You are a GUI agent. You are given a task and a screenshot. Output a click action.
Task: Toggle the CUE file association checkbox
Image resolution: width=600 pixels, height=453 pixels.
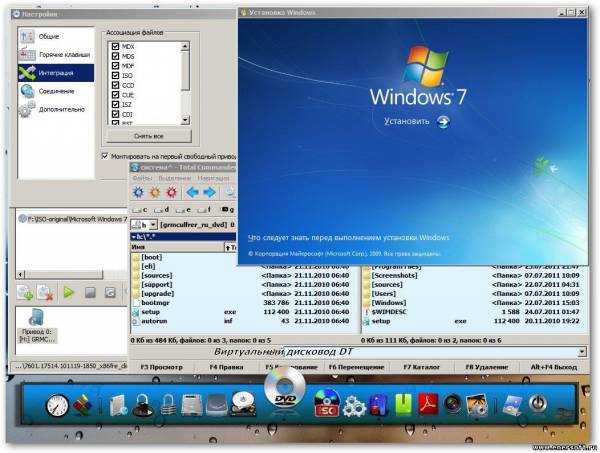point(115,95)
